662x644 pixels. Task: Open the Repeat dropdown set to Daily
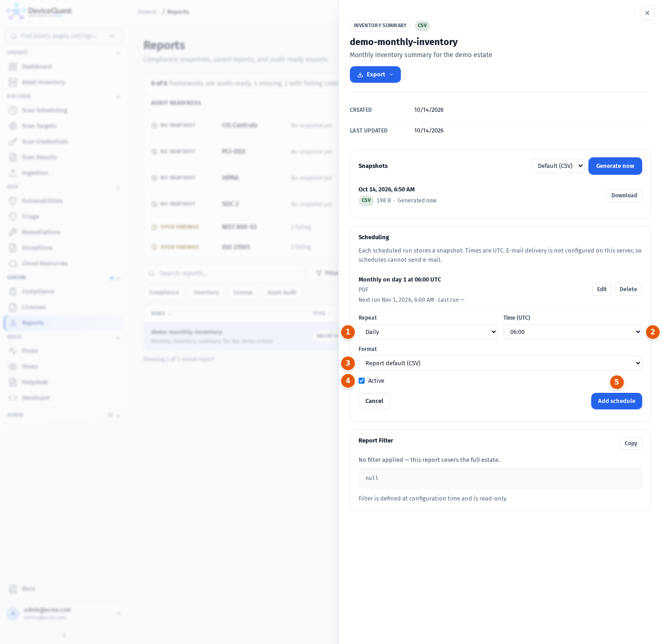pos(428,332)
